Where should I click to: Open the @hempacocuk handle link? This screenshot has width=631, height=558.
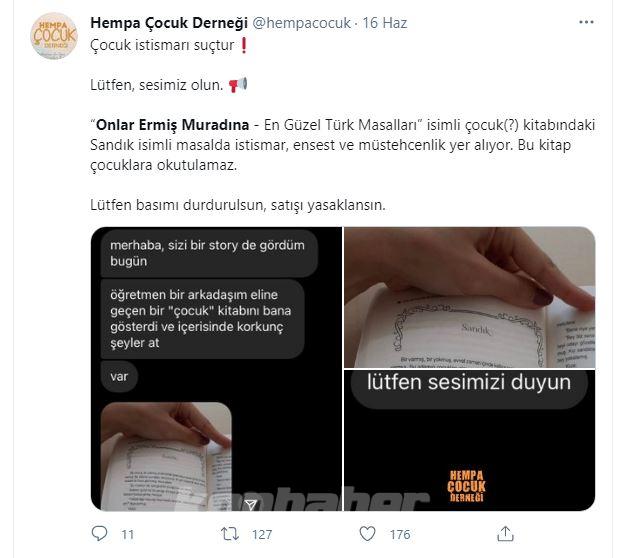301,23
